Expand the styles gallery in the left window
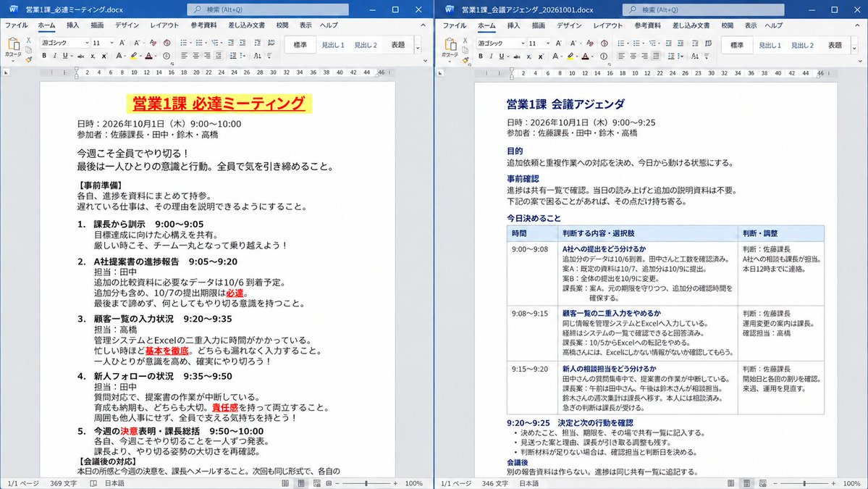 click(418, 49)
